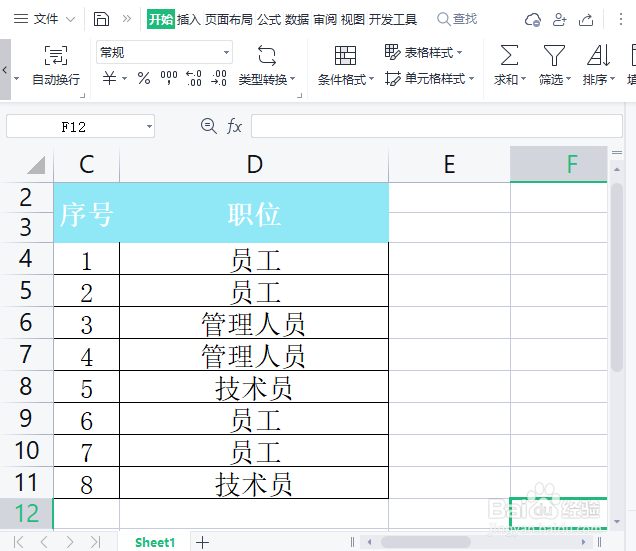636x551 pixels.
Task: Select column F header
Action: [x=559, y=164]
